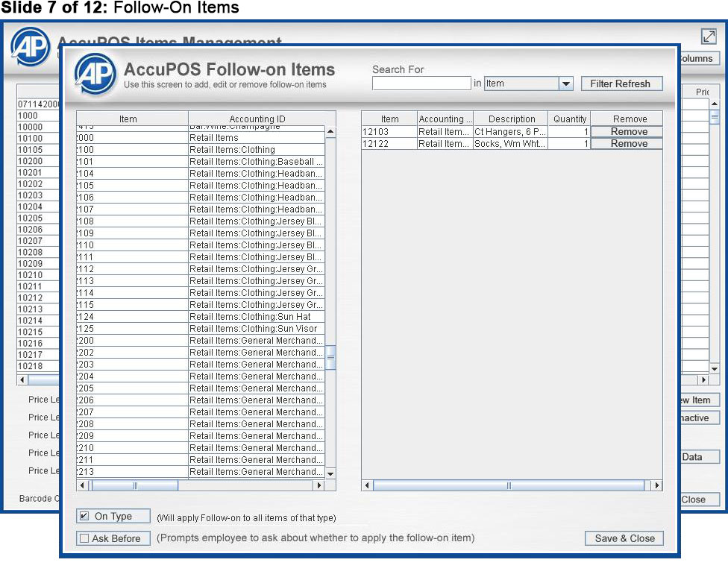Click the Search For input field

(x=421, y=83)
